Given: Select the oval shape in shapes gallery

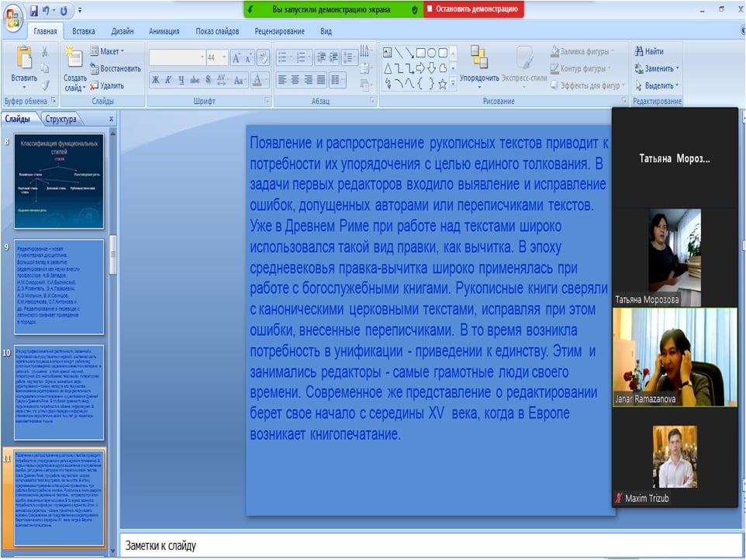Looking at the screenshot, I should click(x=431, y=52).
